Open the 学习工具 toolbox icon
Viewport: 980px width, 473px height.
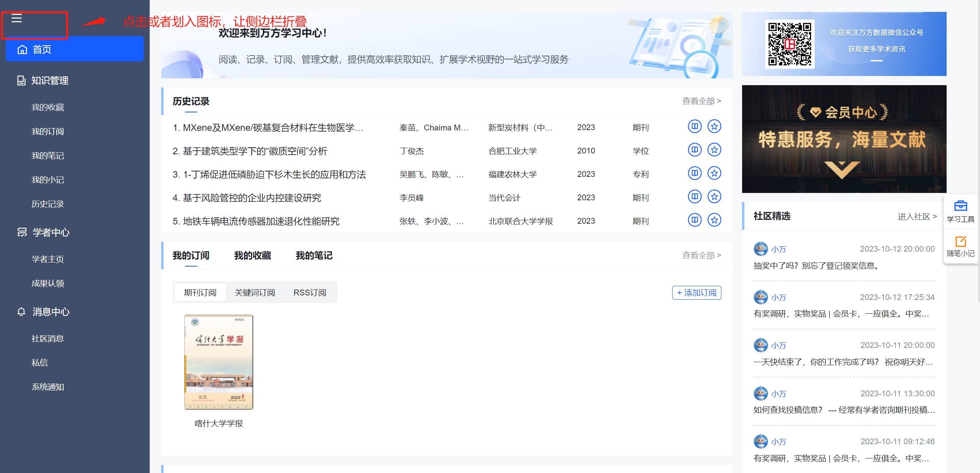click(960, 206)
